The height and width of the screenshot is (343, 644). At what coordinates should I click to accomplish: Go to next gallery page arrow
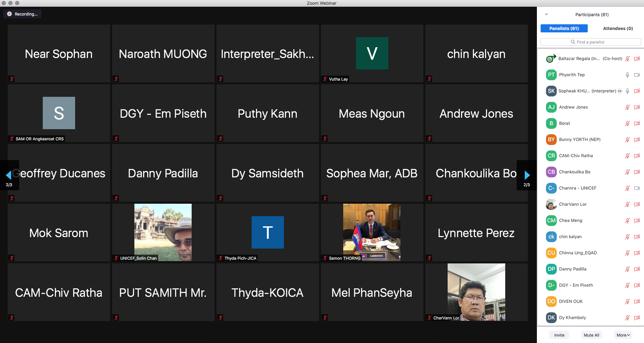[527, 175]
